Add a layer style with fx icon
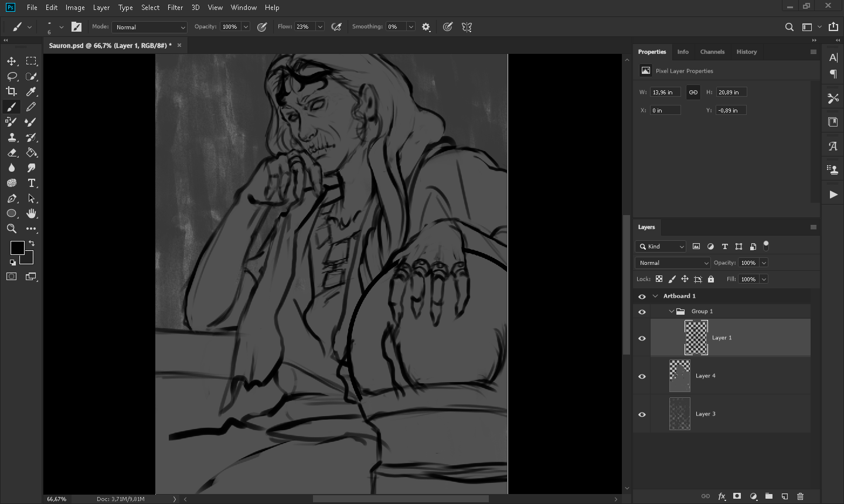This screenshot has height=504, width=844. (722, 496)
